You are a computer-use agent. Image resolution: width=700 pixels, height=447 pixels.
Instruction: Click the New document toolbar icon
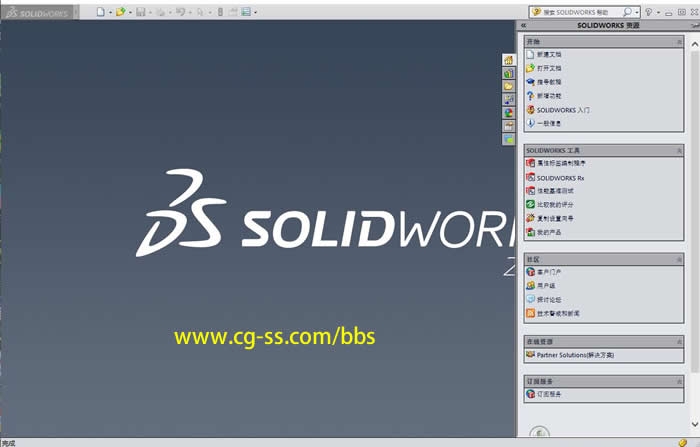pyautogui.click(x=99, y=12)
